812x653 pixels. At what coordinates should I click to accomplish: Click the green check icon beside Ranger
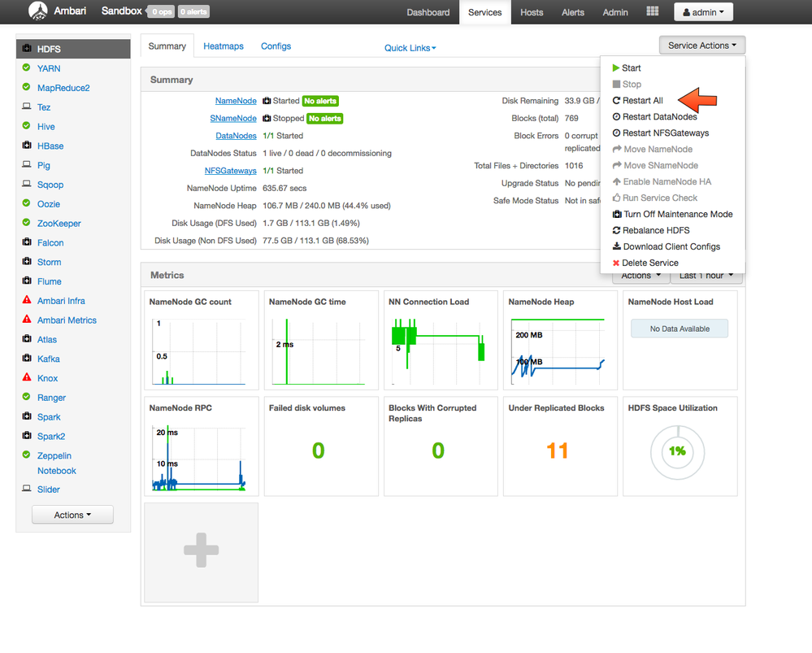[x=26, y=397]
